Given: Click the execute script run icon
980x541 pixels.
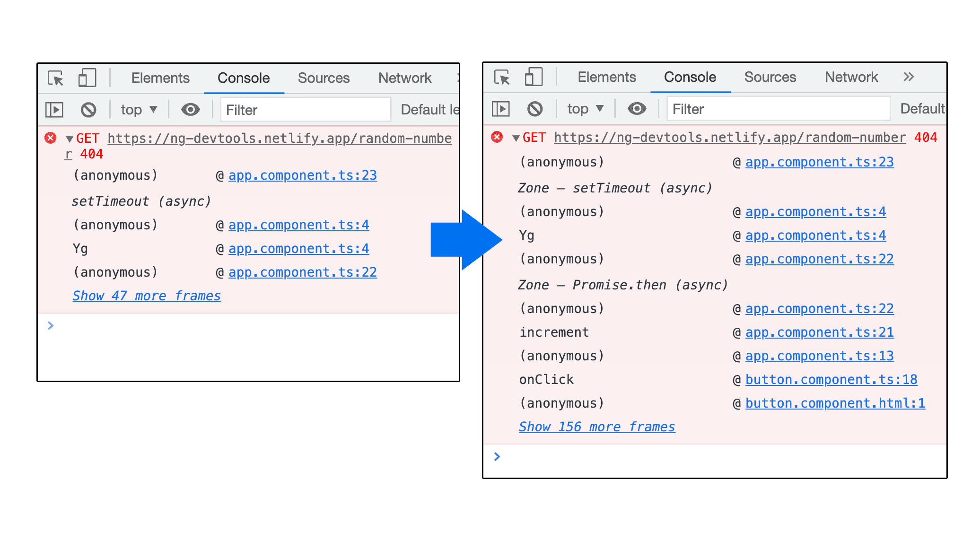Looking at the screenshot, I should pos(55,109).
